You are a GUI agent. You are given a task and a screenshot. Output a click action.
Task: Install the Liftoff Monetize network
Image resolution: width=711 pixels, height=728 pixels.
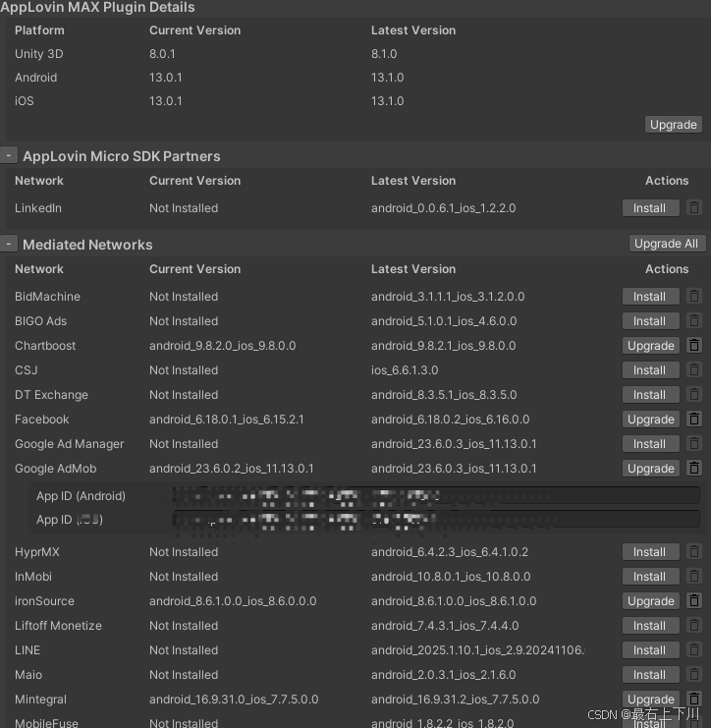pyautogui.click(x=650, y=626)
